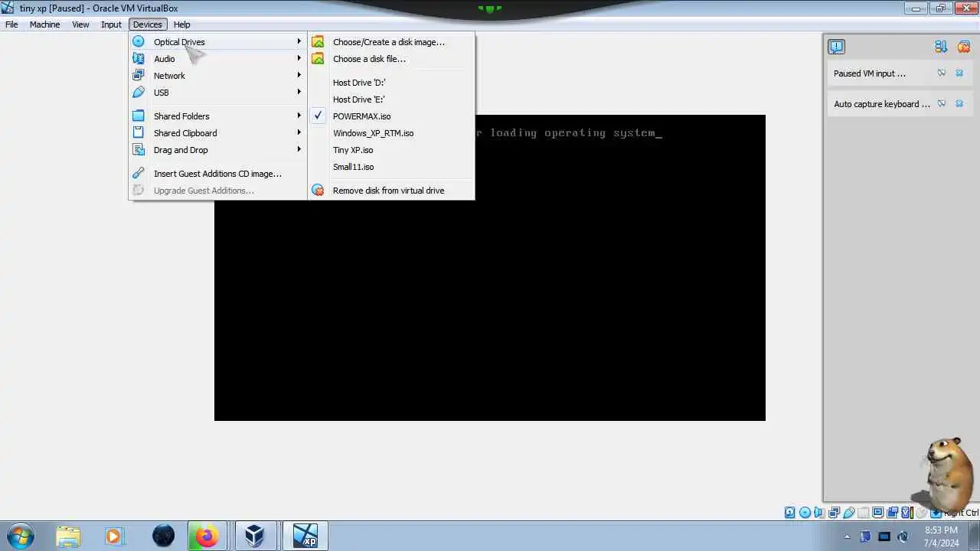The width and height of the screenshot is (980, 551).
Task: Click the display status bar indicator
Action: [877, 513]
